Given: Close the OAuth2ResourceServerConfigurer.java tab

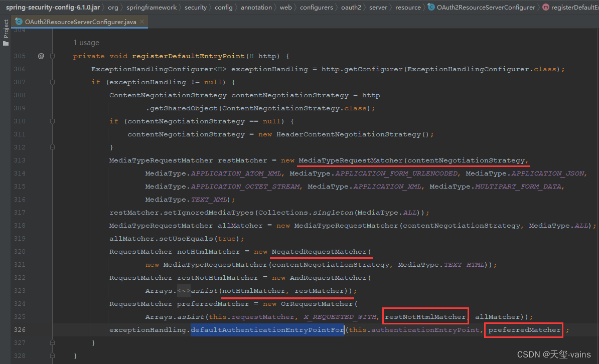Looking at the screenshot, I should pos(142,22).
